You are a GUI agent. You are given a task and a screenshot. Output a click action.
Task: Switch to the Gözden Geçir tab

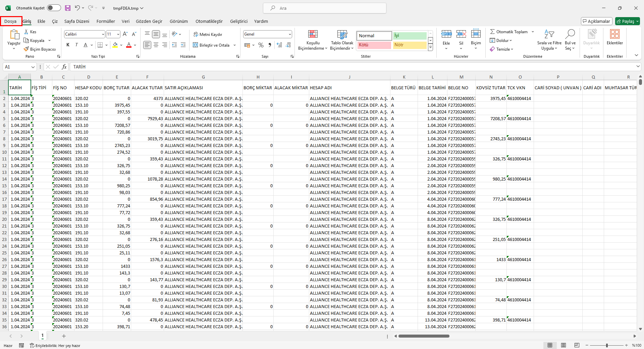(149, 21)
